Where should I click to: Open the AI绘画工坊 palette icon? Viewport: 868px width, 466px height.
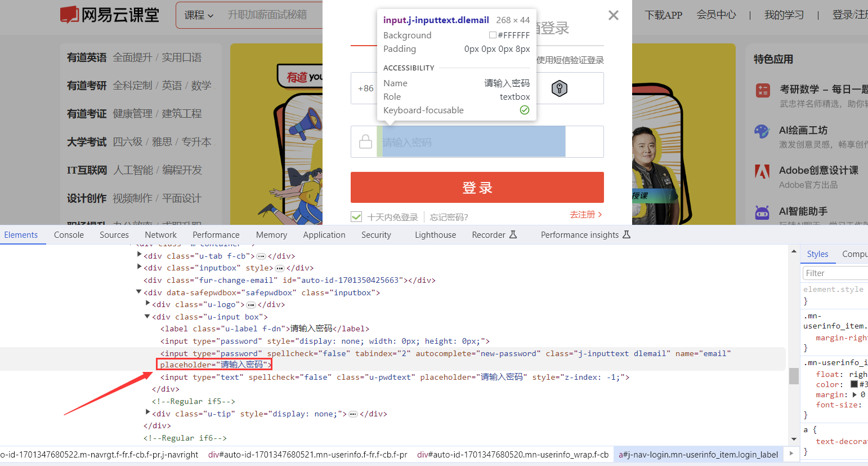[x=762, y=131]
